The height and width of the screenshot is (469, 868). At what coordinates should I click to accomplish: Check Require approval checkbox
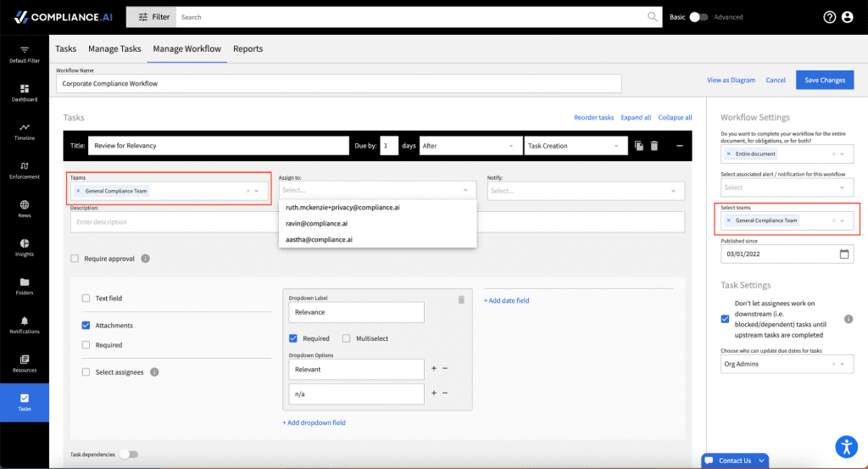75,259
